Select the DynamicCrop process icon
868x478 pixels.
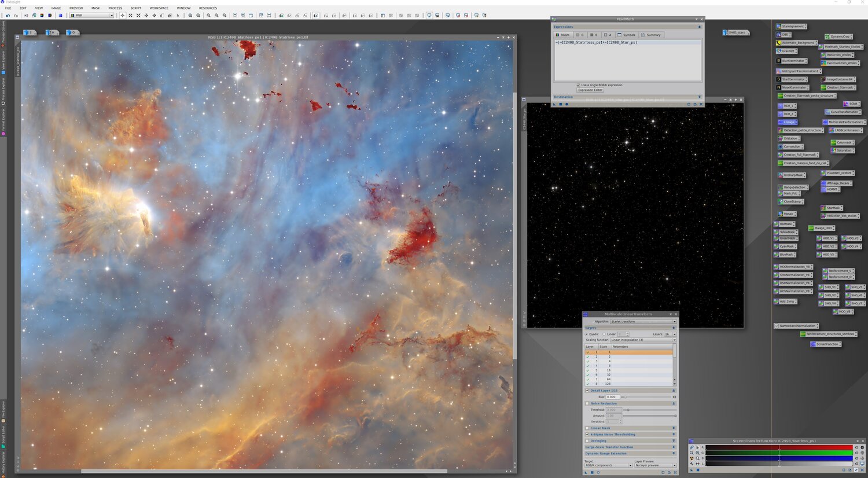[840, 36]
